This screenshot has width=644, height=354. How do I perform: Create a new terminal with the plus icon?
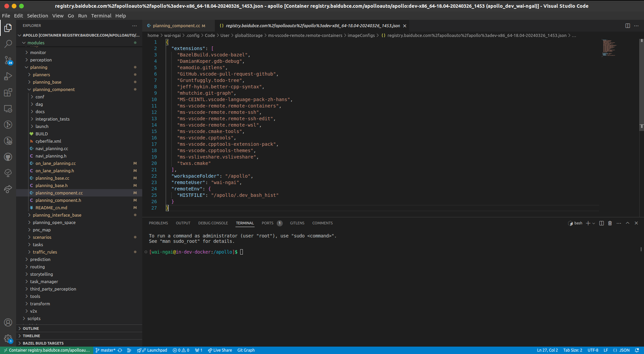coord(588,223)
